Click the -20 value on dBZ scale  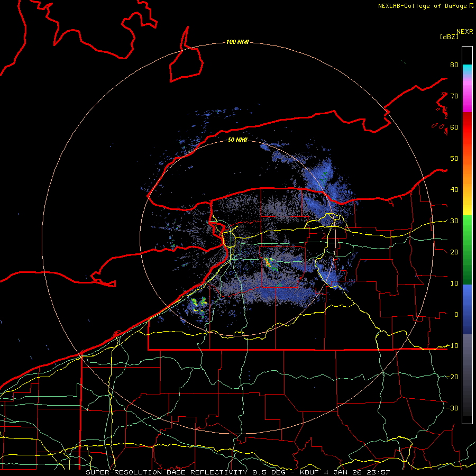click(453, 377)
